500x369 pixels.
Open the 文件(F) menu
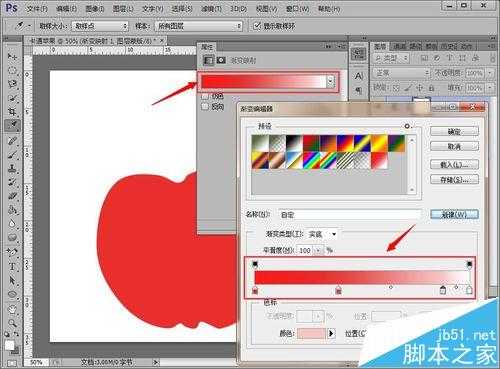pyautogui.click(x=36, y=8)
